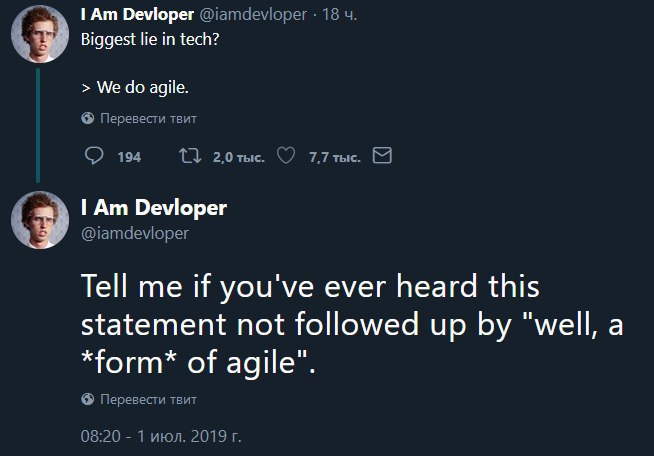This screenshot has height=456, width=654.
Task: Click the globe icon under 'We do agile.'
Action: 88,118
